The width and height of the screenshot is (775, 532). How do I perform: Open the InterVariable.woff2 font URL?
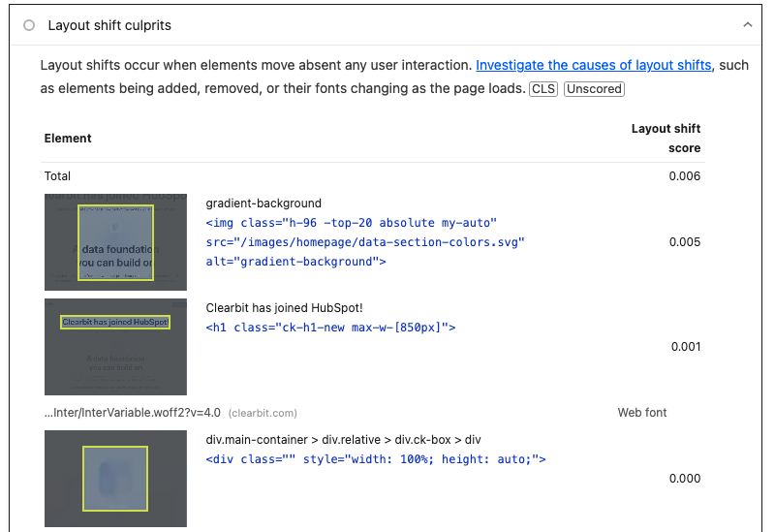[x=133, y=413]
